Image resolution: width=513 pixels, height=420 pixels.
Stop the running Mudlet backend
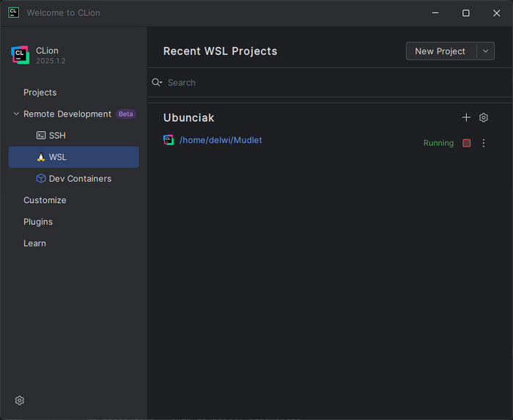tap(467, 143)
